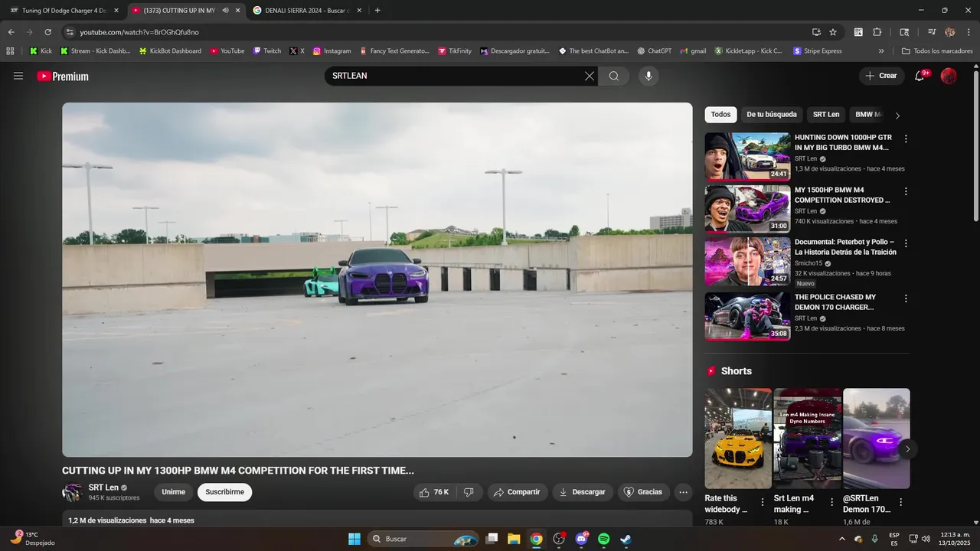Open options for MY 1500HP BMW M4 video
This screenshot has height=551, width=980.
point(906,191)
